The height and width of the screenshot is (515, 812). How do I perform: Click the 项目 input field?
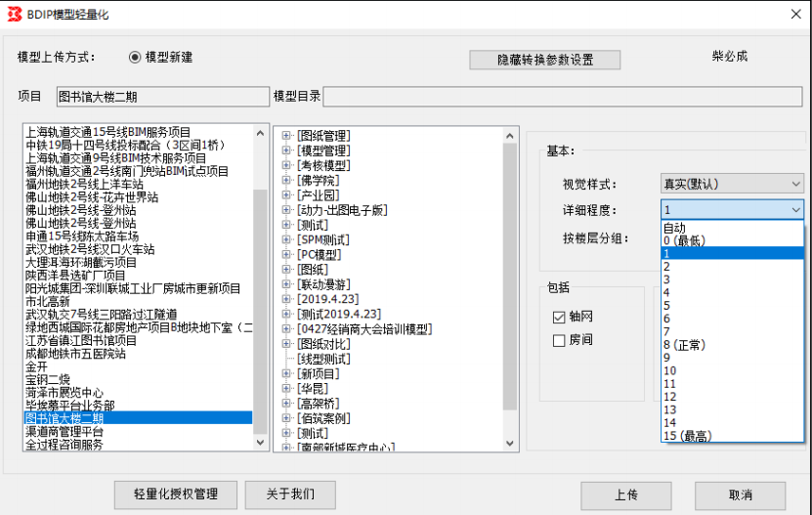[163, 97]
